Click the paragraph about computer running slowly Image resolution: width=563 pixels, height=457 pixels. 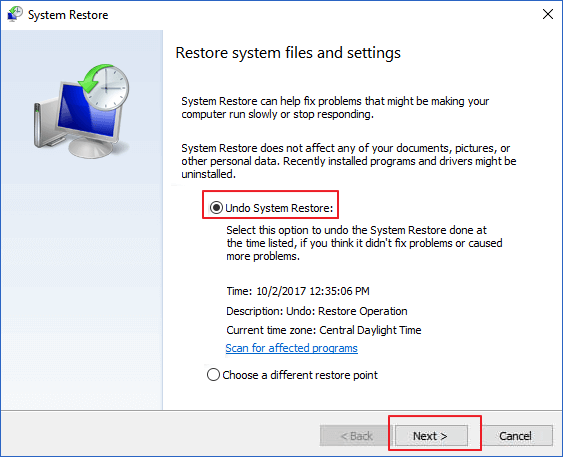click(x=335, y=107)
